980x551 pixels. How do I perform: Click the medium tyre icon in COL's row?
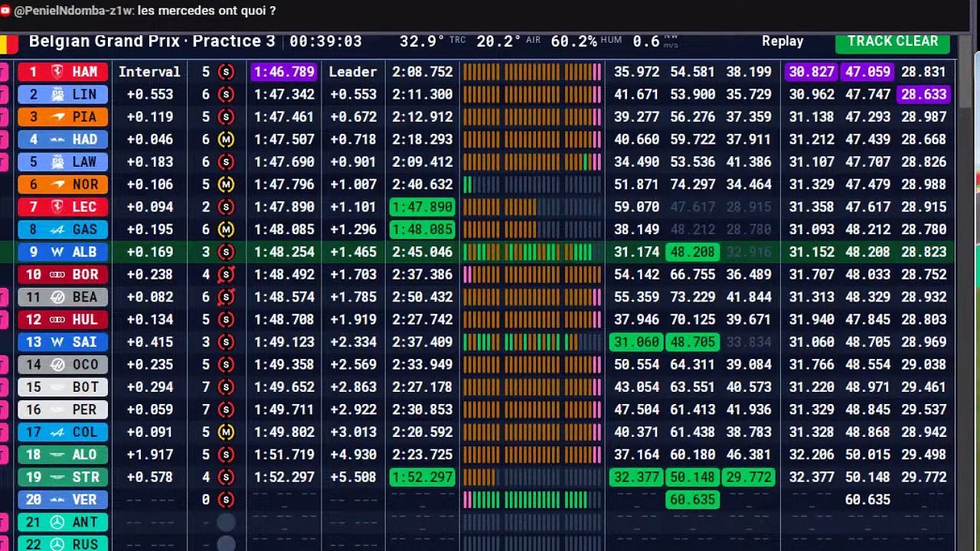tap(225, 432)
